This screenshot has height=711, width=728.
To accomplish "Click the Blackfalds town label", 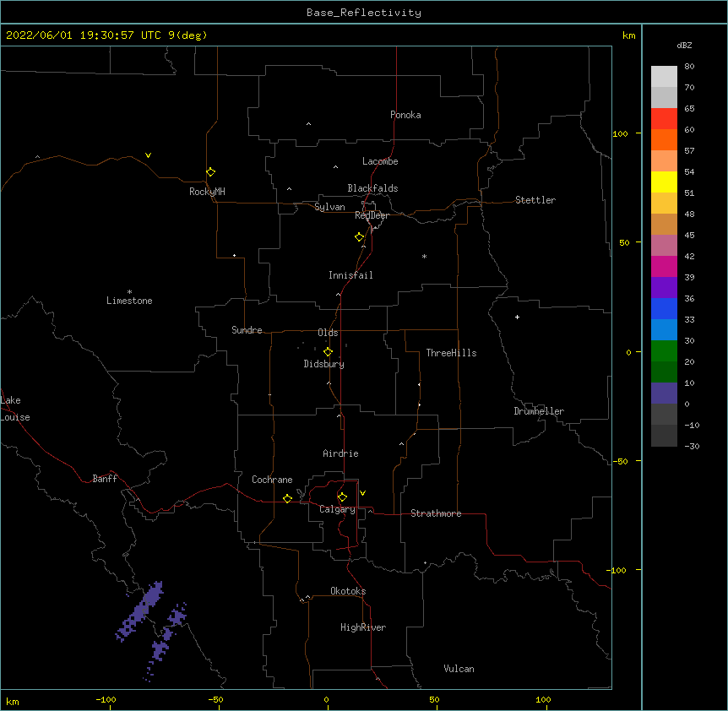I will point(372,188).
